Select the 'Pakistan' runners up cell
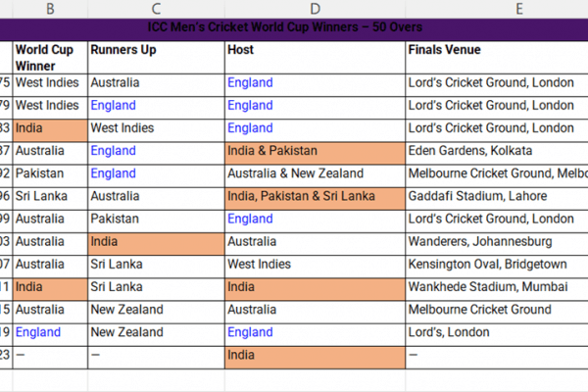The width and height of the screenshot is (588, 392). 157,221
